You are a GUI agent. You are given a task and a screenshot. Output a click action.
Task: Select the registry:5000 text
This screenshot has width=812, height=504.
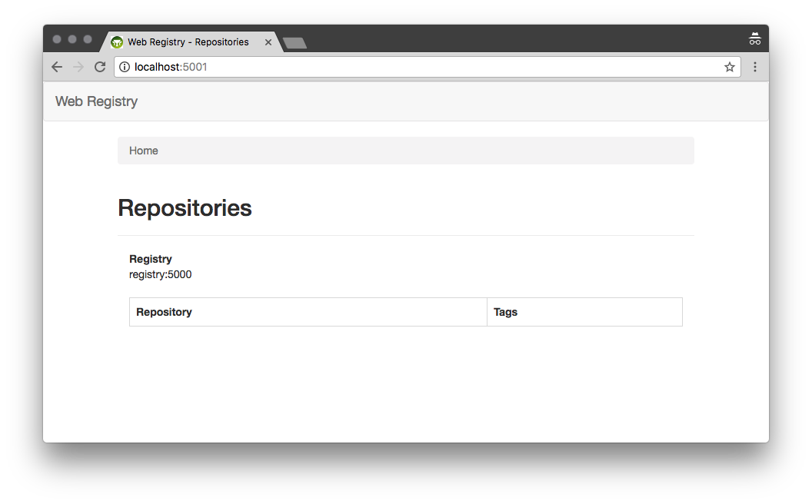[x=161, y=275]
